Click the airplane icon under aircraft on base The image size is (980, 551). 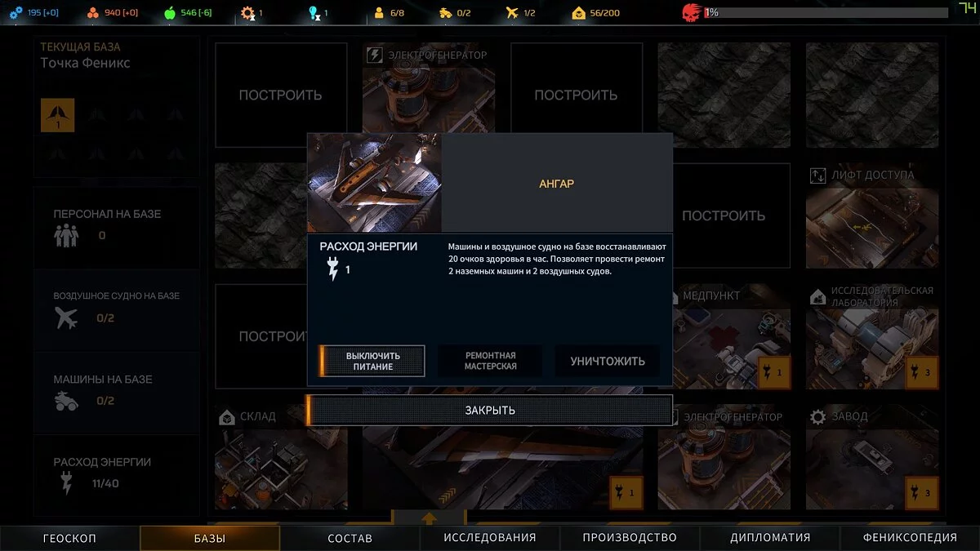[x=67, y=318]
